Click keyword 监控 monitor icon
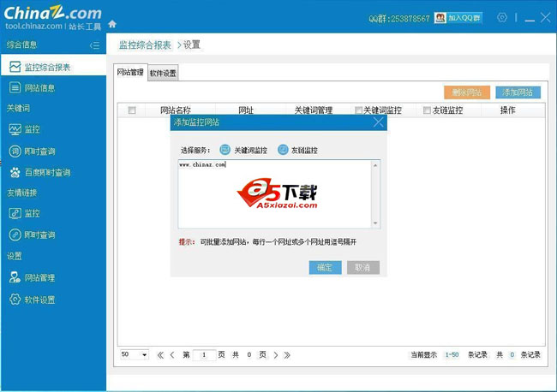Screen dimensions: 557x392 [x=15, y=129]
